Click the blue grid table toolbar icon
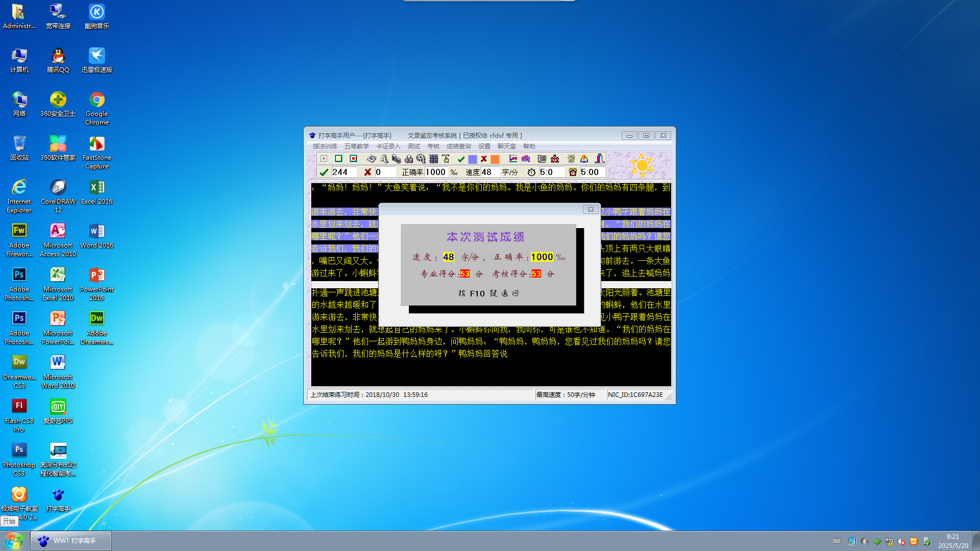Image resolution: width=980 pixels, height=551 pixels. (433, 159)
